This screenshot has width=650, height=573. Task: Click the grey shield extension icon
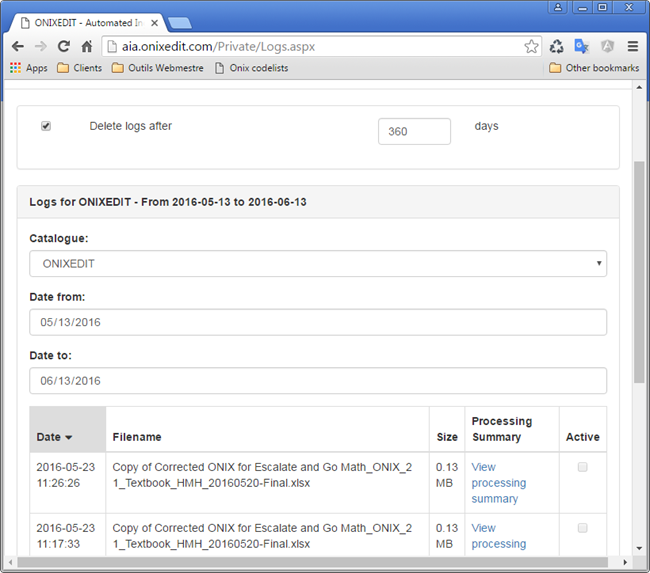607,46
